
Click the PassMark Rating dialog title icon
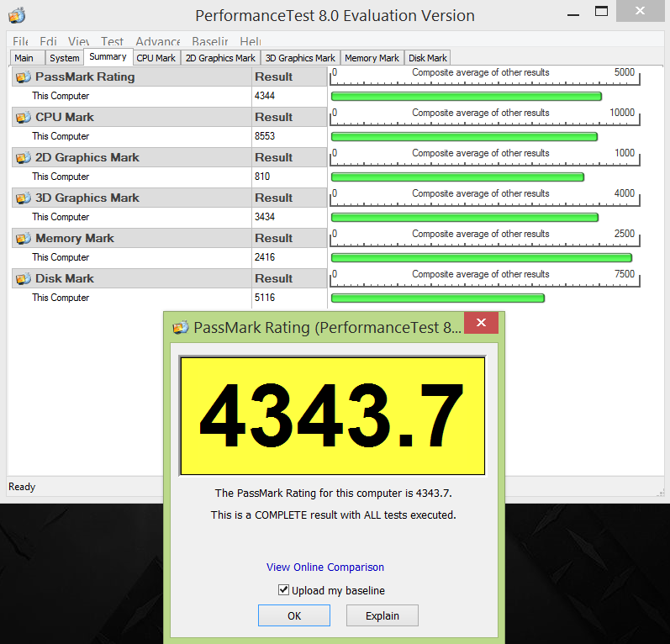tap(181, 327)
